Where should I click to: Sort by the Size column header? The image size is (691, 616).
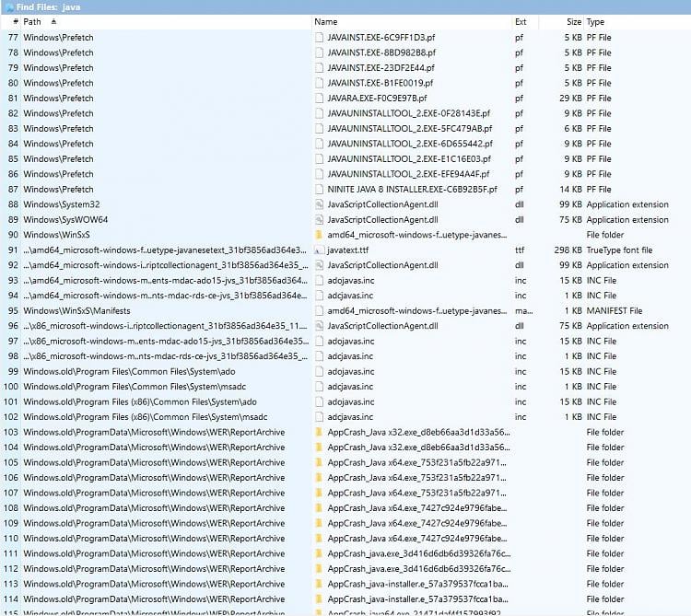tap(574, 22)
